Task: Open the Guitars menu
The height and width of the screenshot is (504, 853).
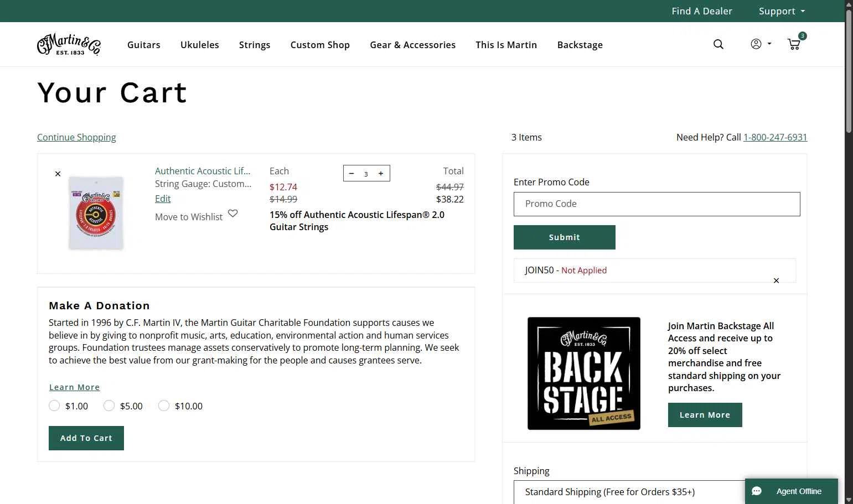Action: (x=144, y=45)
